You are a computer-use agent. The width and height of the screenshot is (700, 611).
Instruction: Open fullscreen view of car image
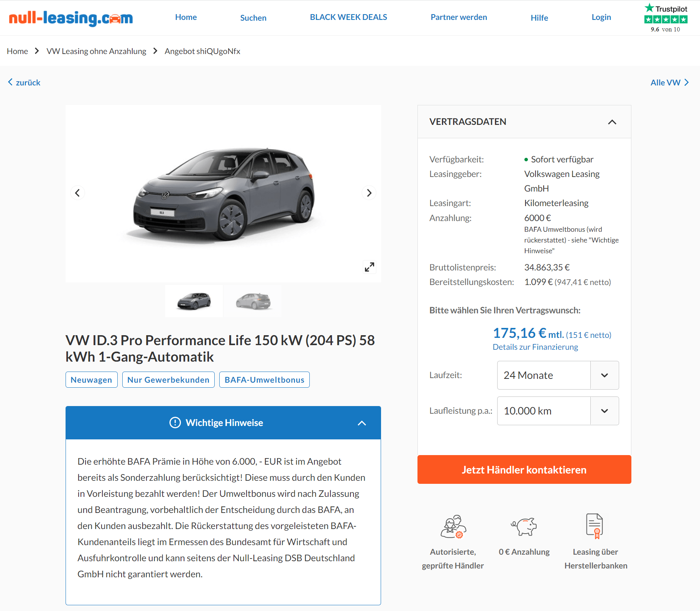(x=370, y=267)
